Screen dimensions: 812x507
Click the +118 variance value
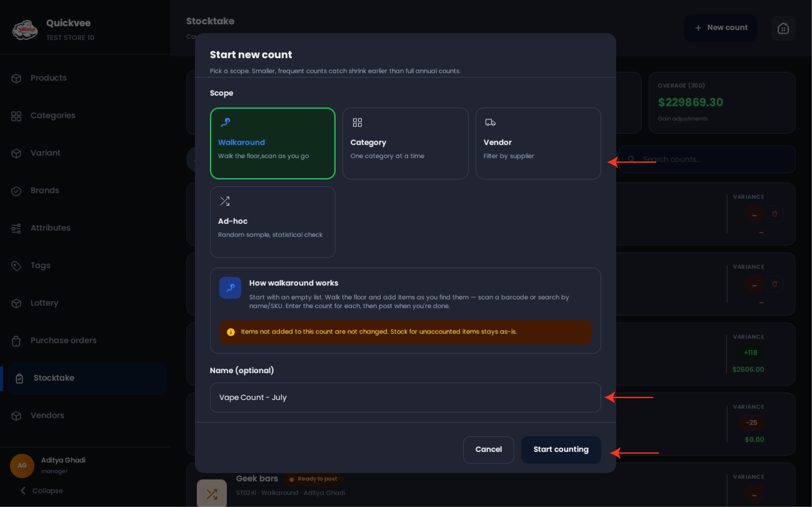(x=750, y=353)
